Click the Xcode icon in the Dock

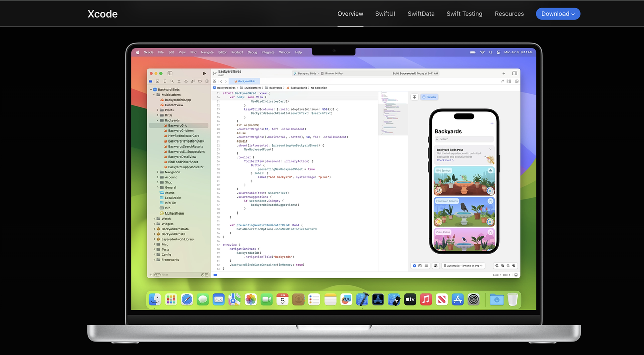click(x=362, y=299)
